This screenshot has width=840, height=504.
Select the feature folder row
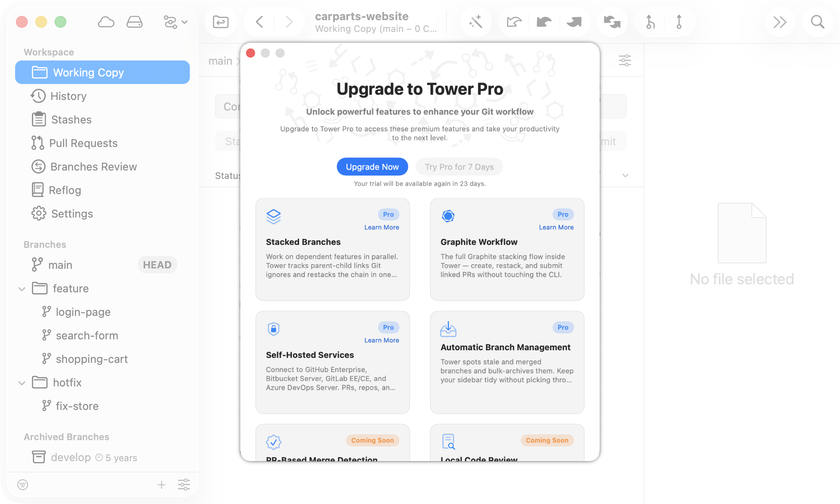click(102, 288)
